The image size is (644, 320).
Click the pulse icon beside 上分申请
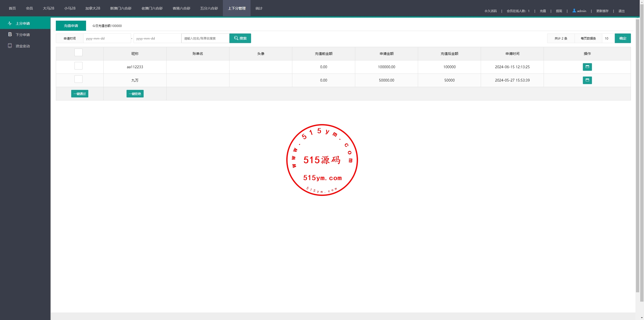click(10, 23)
